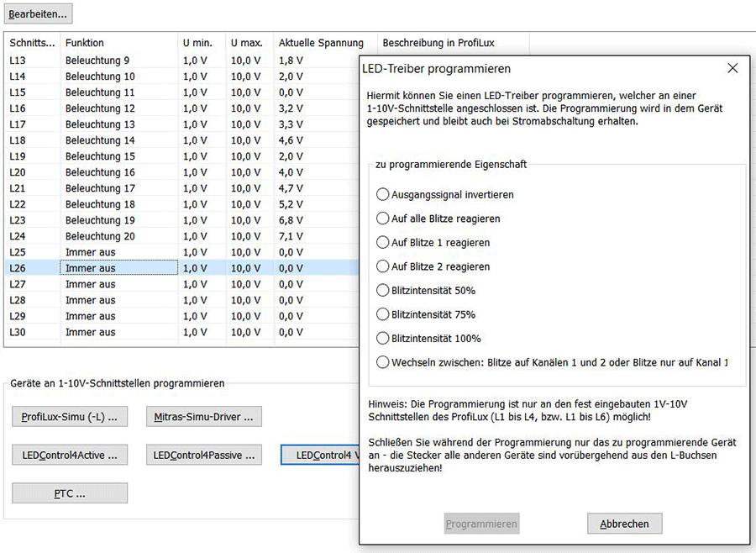Enable "Auf alle Blitze reagieren"
Image resolution: width=756 pixels, height=553 pixels.
(x=384, y=217)
